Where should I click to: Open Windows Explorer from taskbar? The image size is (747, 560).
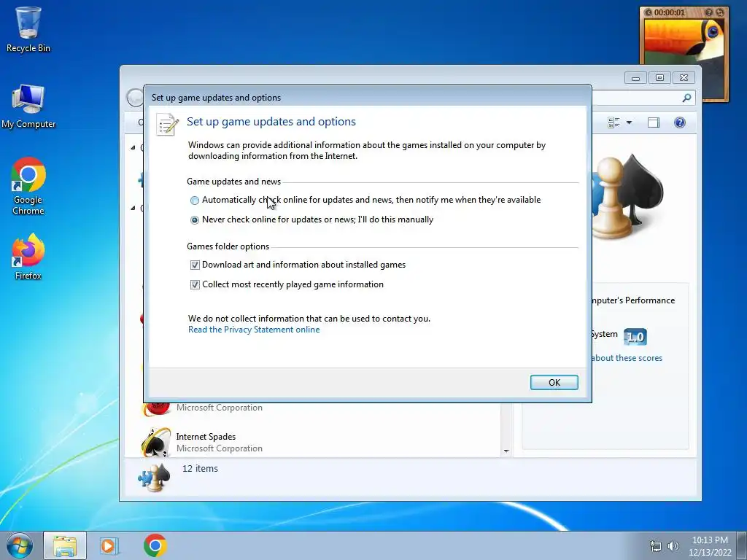(65, 545)
